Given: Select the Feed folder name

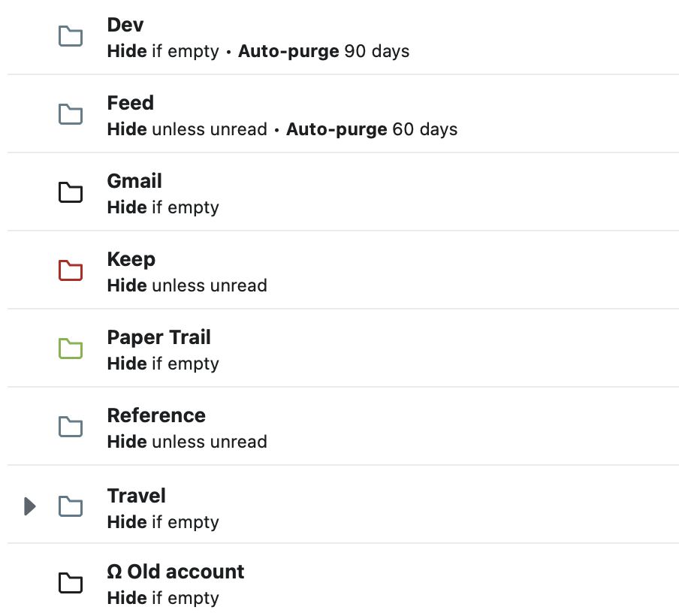Looking at the screenshot, I should (x=130, y=103).
